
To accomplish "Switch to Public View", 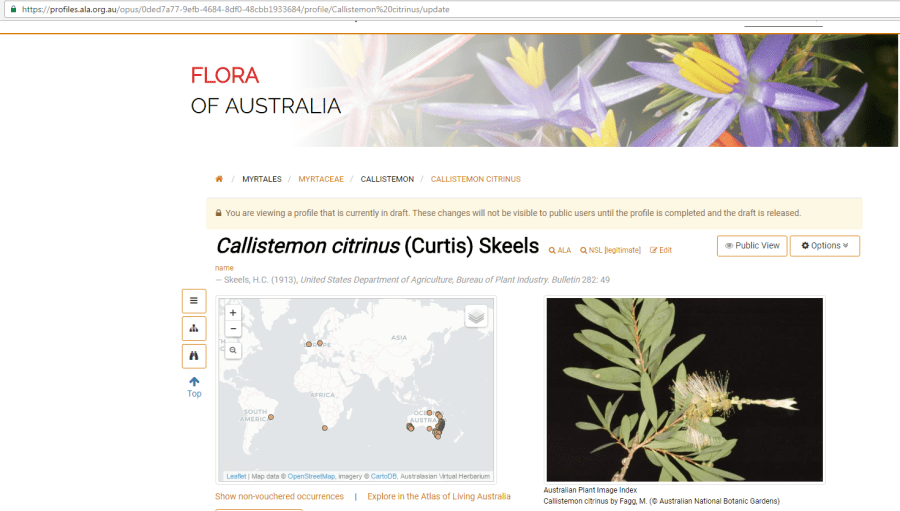I will [x=751, y=246].
